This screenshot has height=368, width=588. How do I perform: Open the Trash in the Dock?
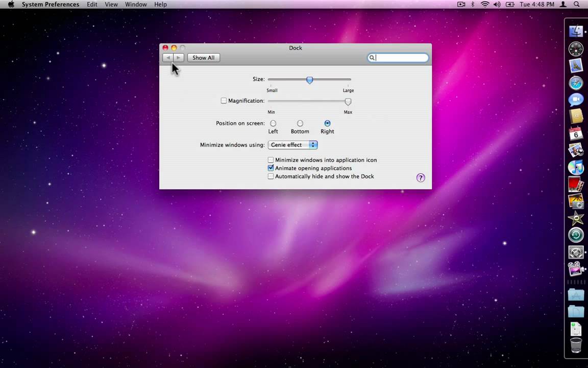pyautogui.click(x=576, y=345)
